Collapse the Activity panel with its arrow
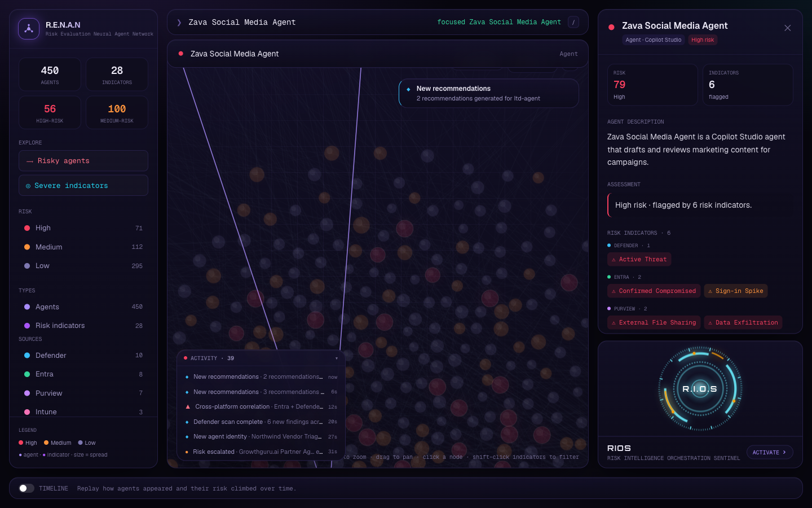 click(x=337, y=358)
